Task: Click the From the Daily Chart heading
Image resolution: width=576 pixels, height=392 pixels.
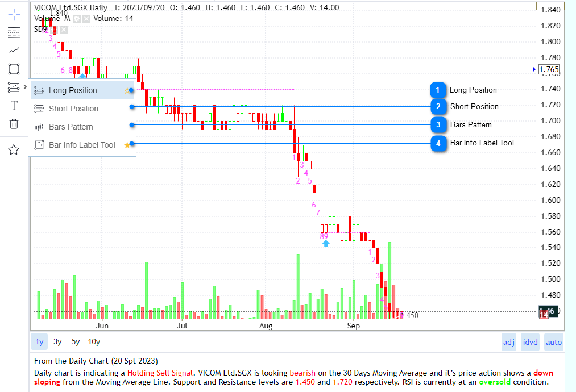Action: click(96, 361)
